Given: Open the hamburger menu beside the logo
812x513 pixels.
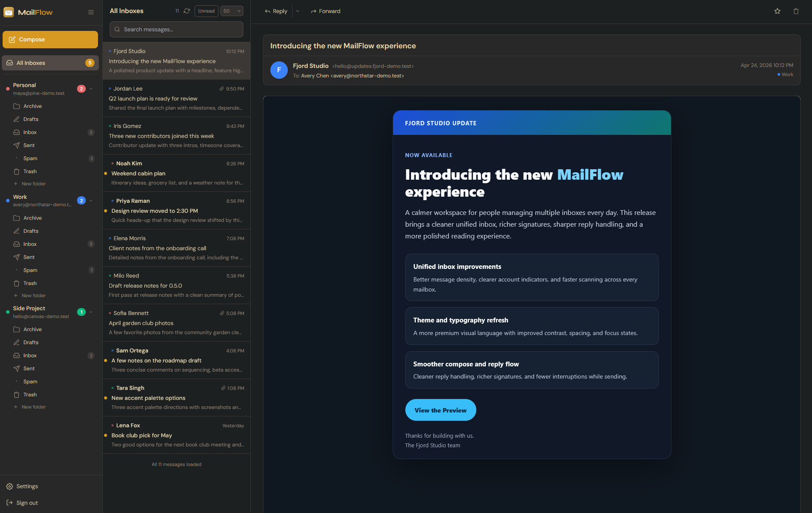Looking at the screenshot, I should coord(91,12).
